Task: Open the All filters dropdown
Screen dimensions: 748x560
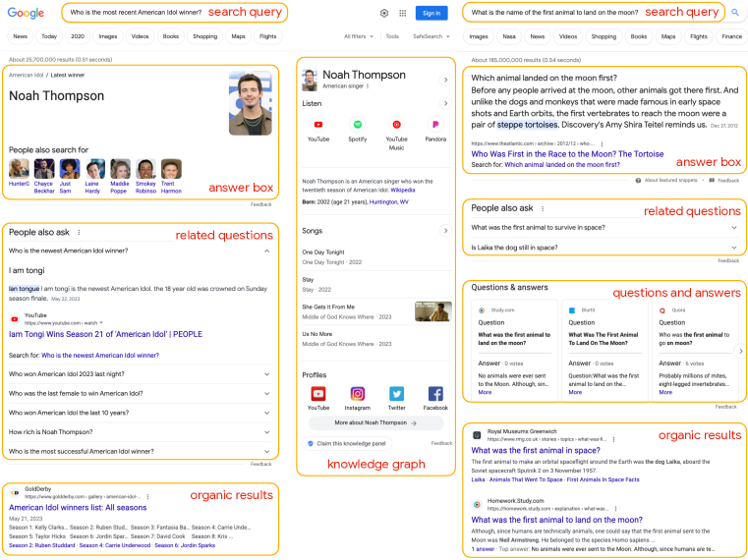Action: pos(358,36)
